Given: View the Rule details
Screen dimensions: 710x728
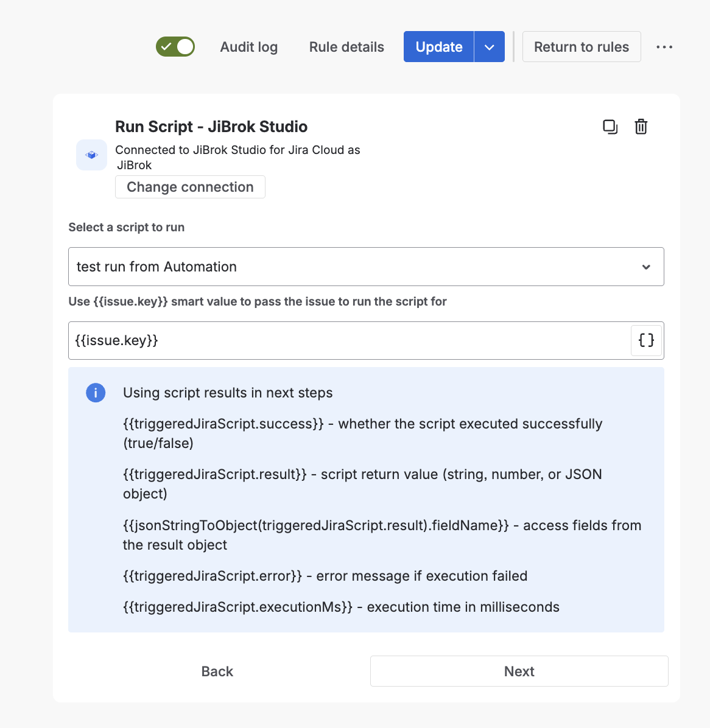Looking at the screenshot, I should pyautogui.click(x=346, y=46).
